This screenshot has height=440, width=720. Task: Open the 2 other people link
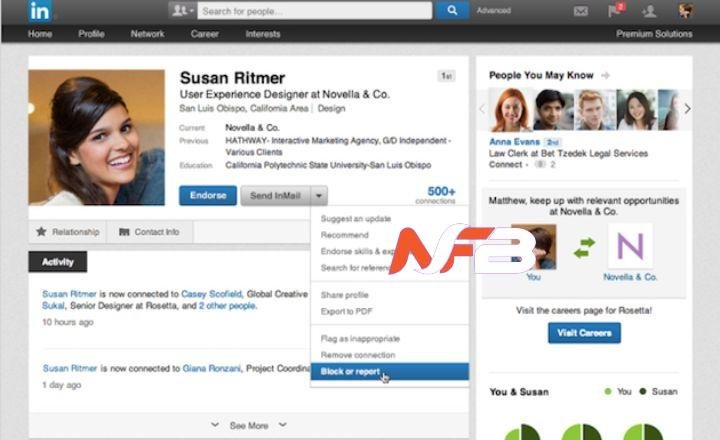click(x=227, y=306)
